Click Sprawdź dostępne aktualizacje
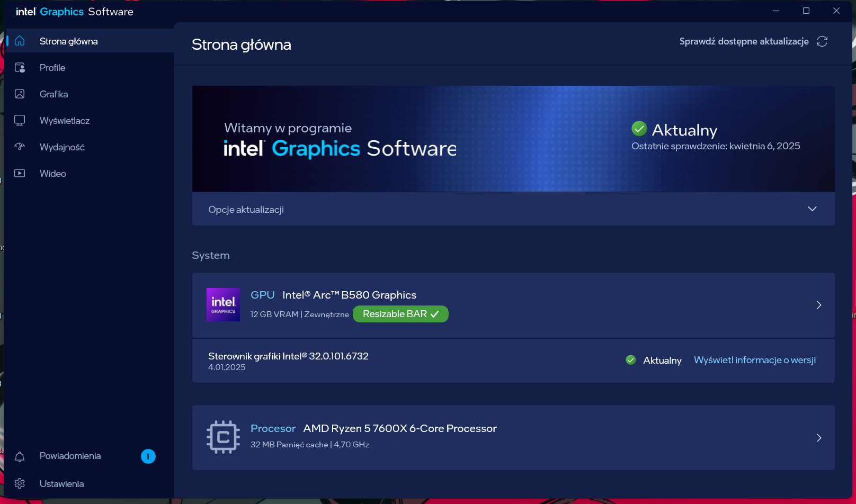Screen dimensions: 856x504 (744, 41)
